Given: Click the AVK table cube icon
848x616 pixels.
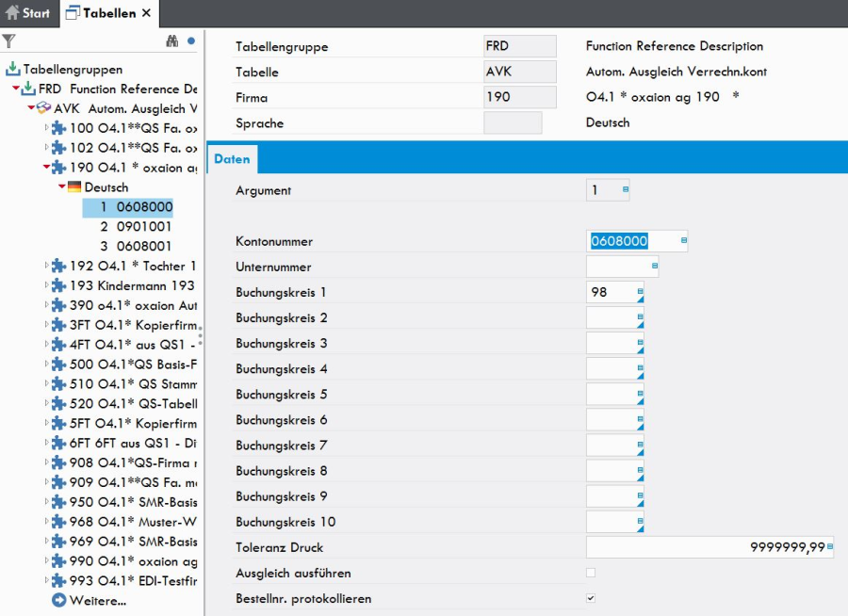Looking at the screenshot, I should 43,108.
